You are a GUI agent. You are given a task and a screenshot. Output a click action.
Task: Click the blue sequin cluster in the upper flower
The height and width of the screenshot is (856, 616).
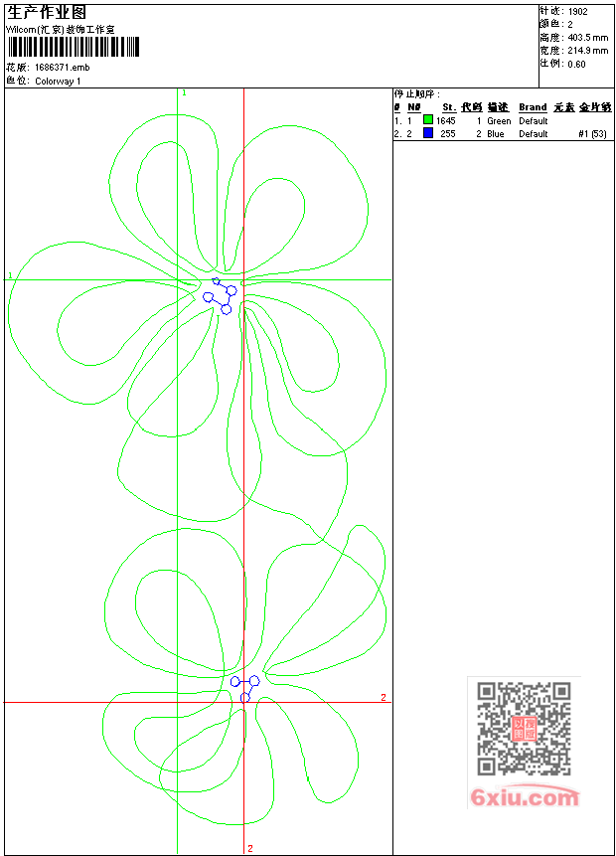click(x=220, y=294)
